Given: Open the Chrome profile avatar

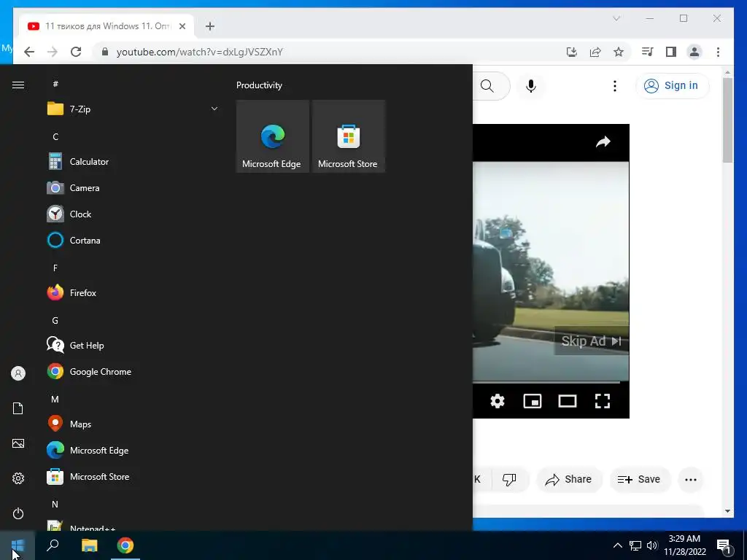Looking at the screenshot, I should 694,52.
